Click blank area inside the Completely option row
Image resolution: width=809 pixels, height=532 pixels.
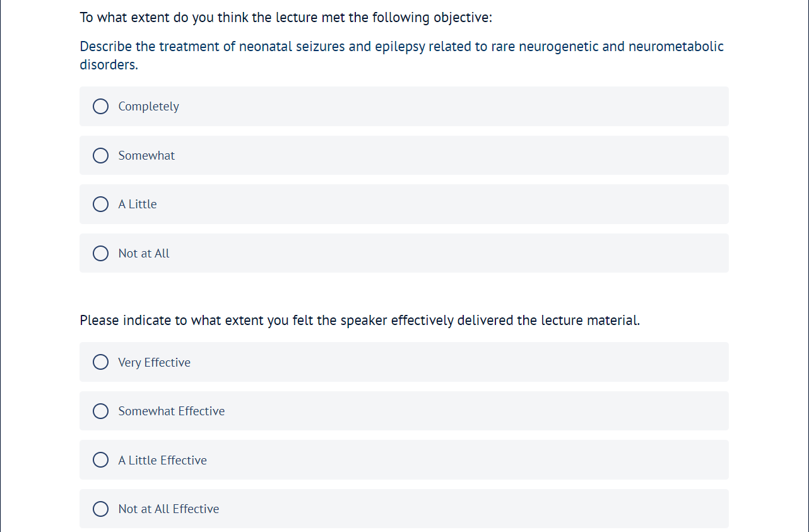(442, 107)
